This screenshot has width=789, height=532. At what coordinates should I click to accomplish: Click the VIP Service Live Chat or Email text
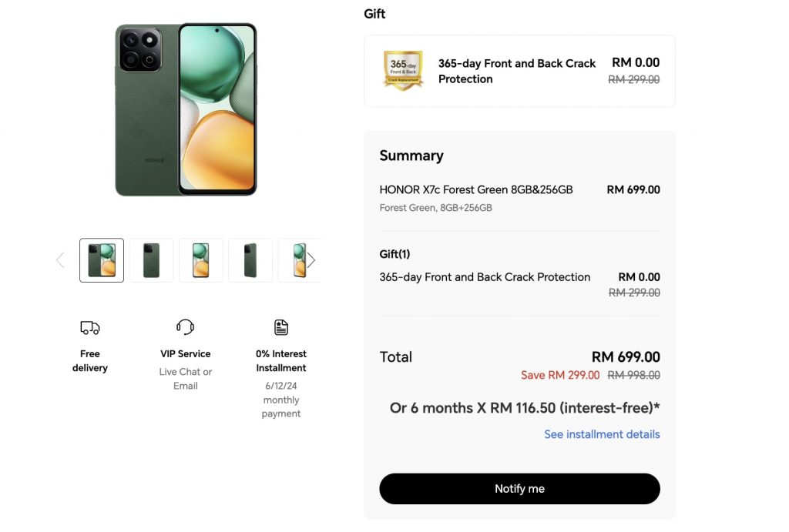pyautogui.click(x=185, y=379)
